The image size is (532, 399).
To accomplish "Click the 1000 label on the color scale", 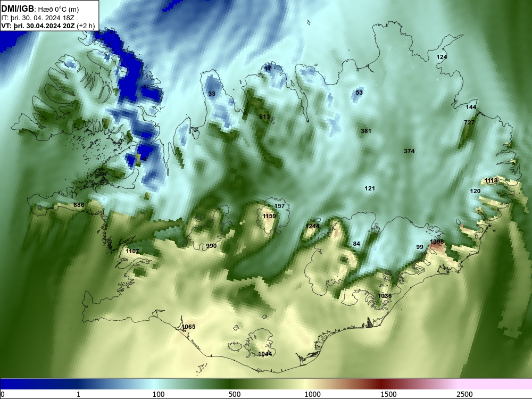I will pos(312,394).
